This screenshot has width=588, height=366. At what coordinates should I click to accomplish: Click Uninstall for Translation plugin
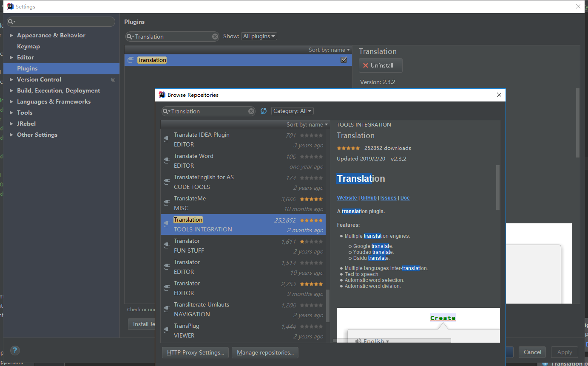[x=381, y=65]
